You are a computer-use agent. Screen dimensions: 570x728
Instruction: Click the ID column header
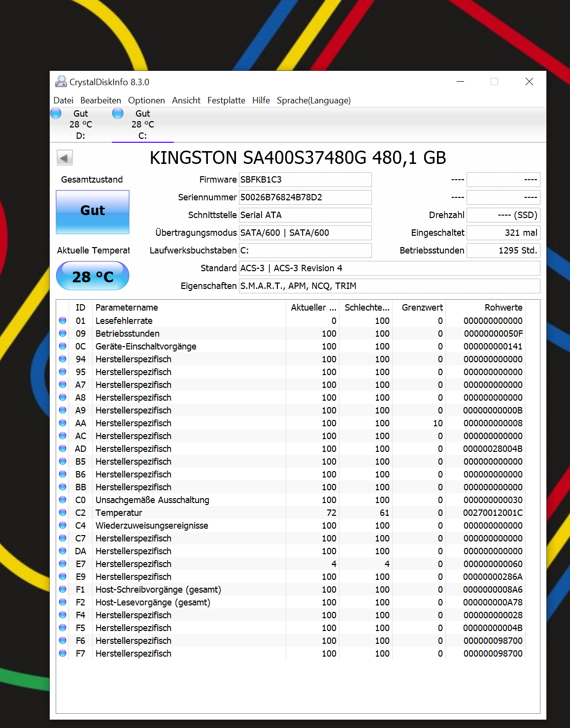(x=81, y=308)
